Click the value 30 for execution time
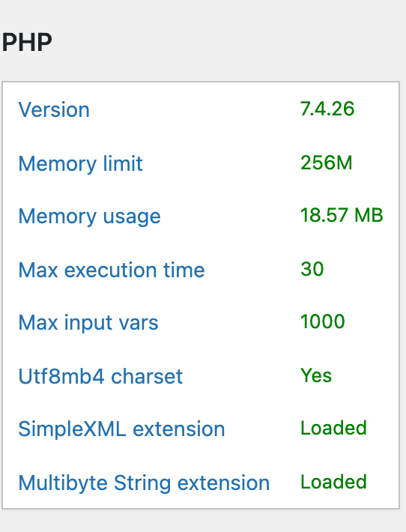The image size is (406, 532). click(x=312, y=269)
